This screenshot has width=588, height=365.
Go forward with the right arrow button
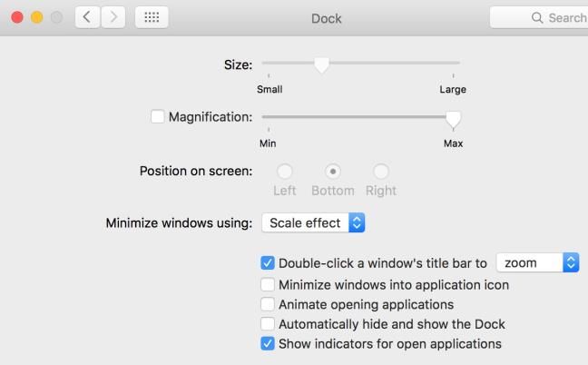click(113, 17)
